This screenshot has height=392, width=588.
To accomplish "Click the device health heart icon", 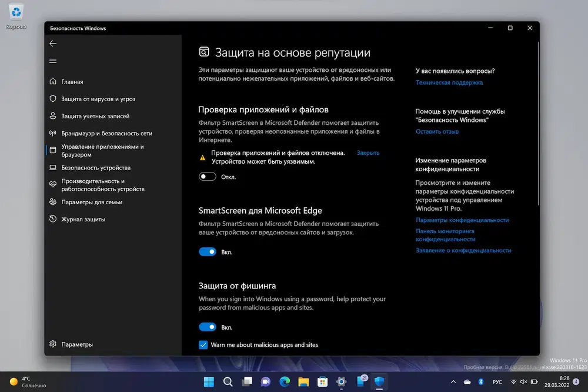I will click(x=53, y=184).
